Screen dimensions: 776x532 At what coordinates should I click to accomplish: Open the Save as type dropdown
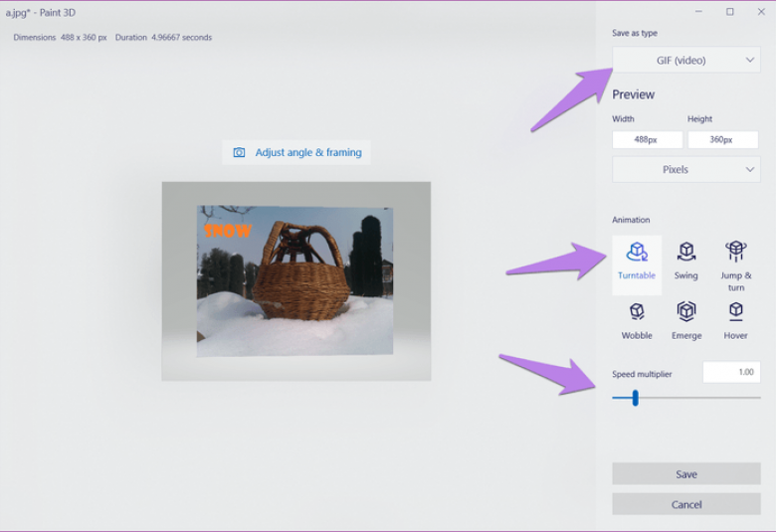[x=685, y=60]
